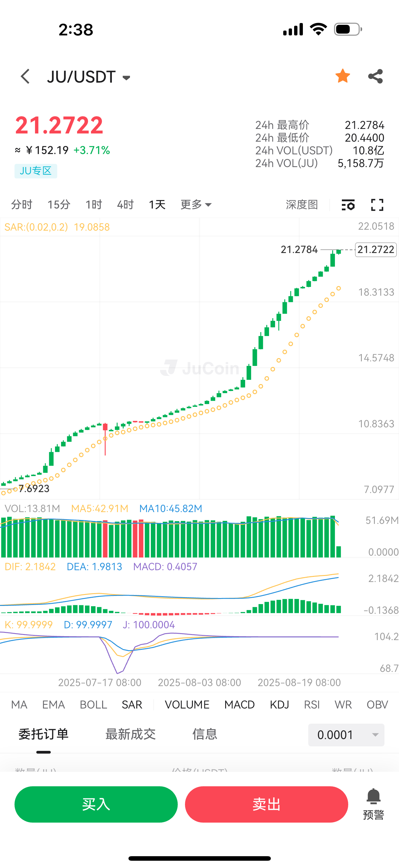This screenshot has height=868, width=399.
Task: Open the JU/USDT pair selector dropdown
Action: [x=89, y=77]
